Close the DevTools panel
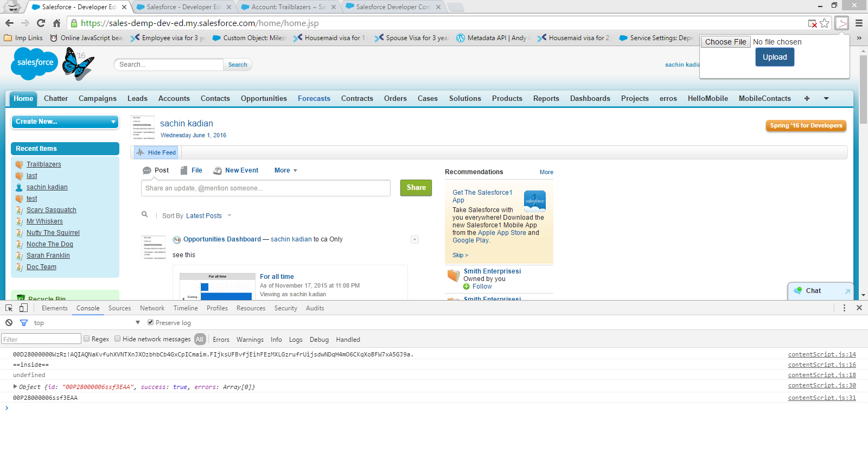 coord(859,308)
